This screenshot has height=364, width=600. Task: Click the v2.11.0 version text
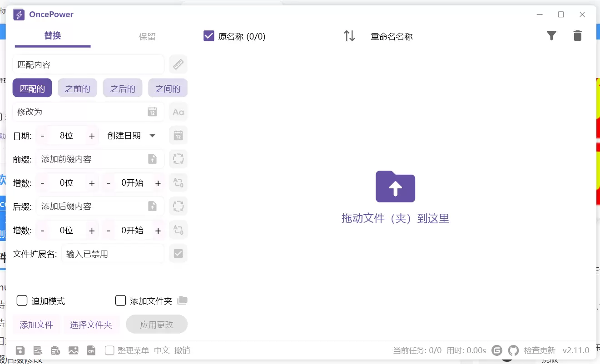[576, 350]
